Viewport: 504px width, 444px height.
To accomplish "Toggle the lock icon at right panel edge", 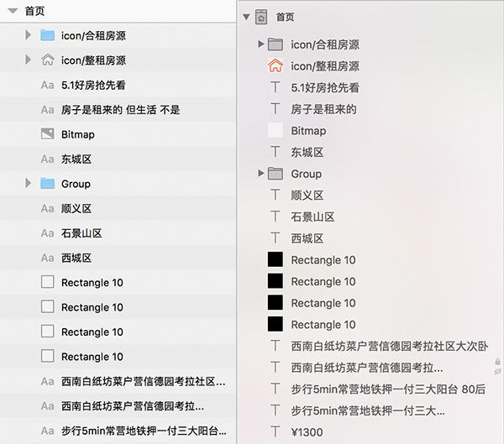I will pos(497,362).
